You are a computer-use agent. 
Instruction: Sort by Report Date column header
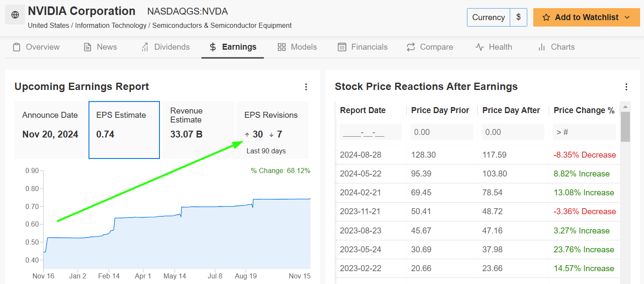click(x=363, y=111)
